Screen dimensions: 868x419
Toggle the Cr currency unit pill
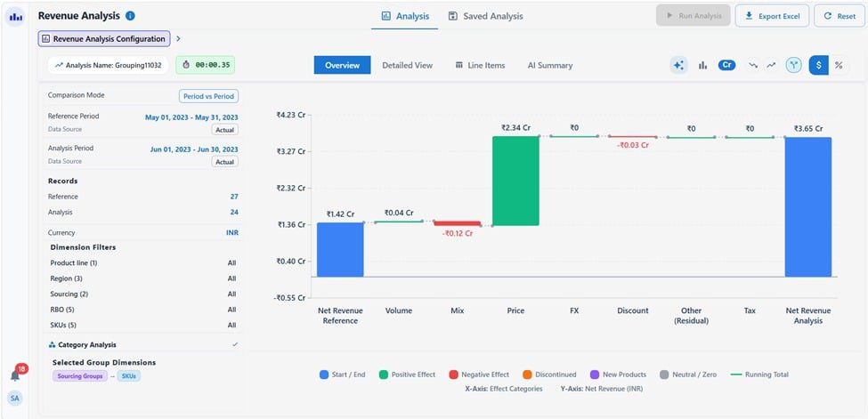[726, 65]
